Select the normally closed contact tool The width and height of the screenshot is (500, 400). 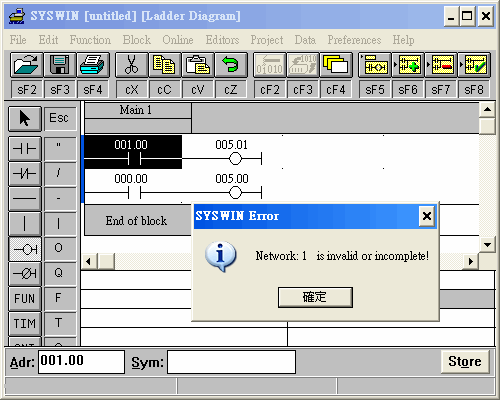tap(25, 174)
